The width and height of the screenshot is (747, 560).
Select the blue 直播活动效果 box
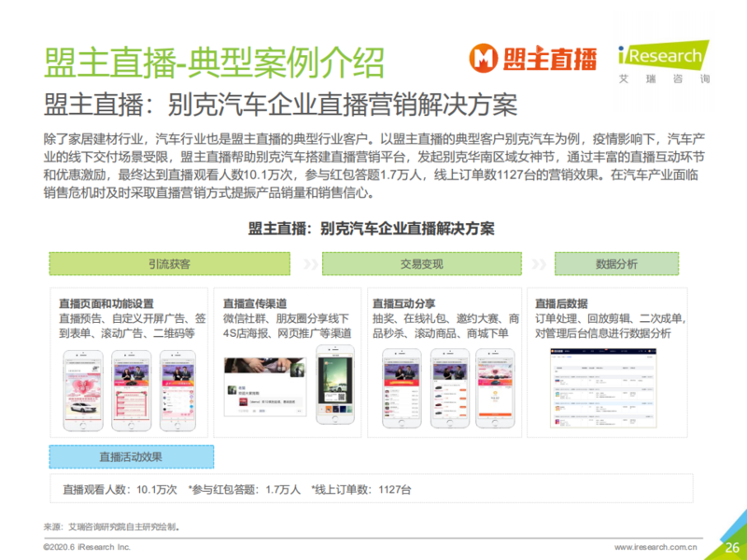coord(131,456)
